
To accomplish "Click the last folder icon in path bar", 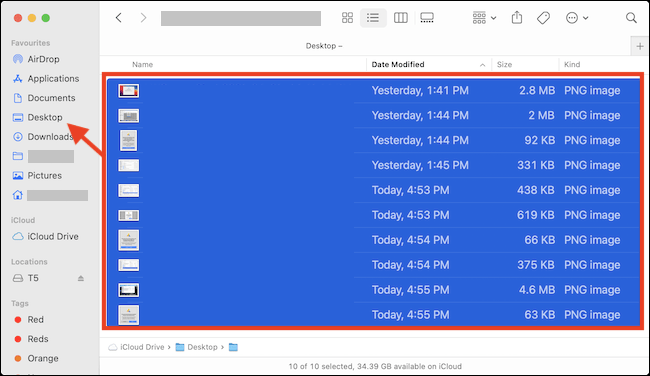I will coord(233,347).
